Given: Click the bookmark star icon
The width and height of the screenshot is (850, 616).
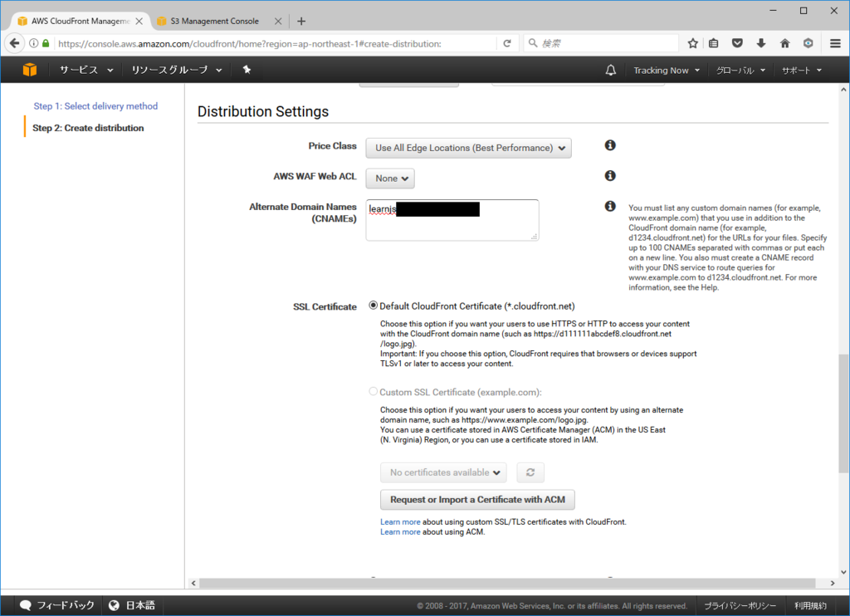Looking at the screenshot, I should (x=693, y=43).
